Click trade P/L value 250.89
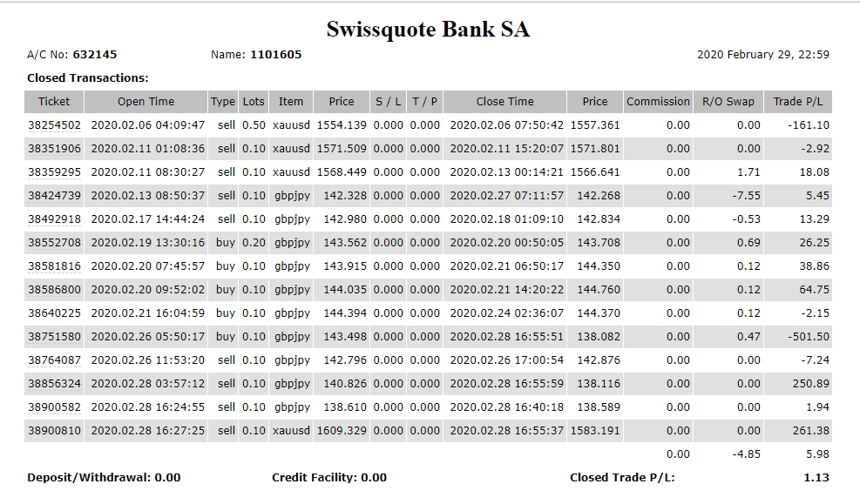The width and height of the screenshot is (860, 504). (811, 384)
